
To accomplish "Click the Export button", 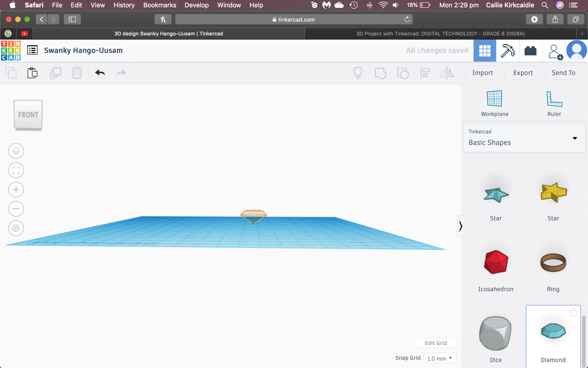I will tap(523, 73).
